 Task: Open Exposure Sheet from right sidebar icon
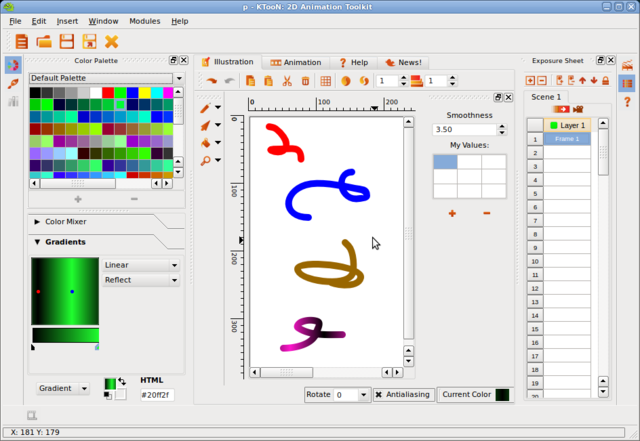tap(627, 83)
